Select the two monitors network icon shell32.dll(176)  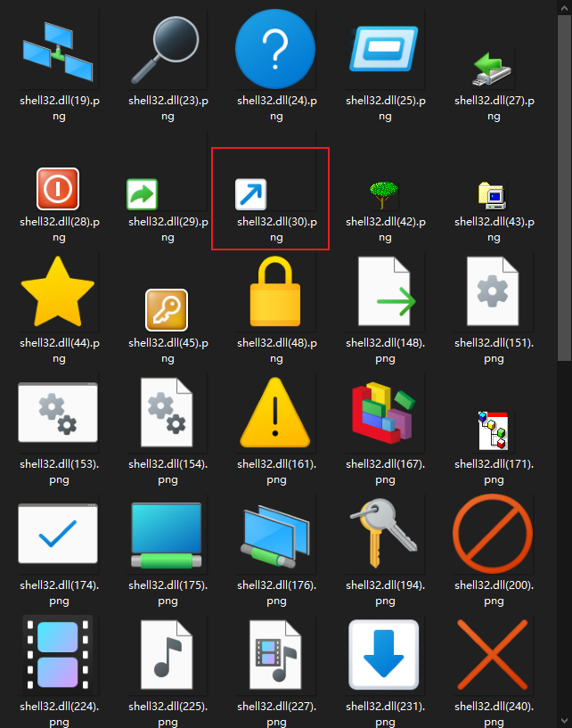[274, 537]
